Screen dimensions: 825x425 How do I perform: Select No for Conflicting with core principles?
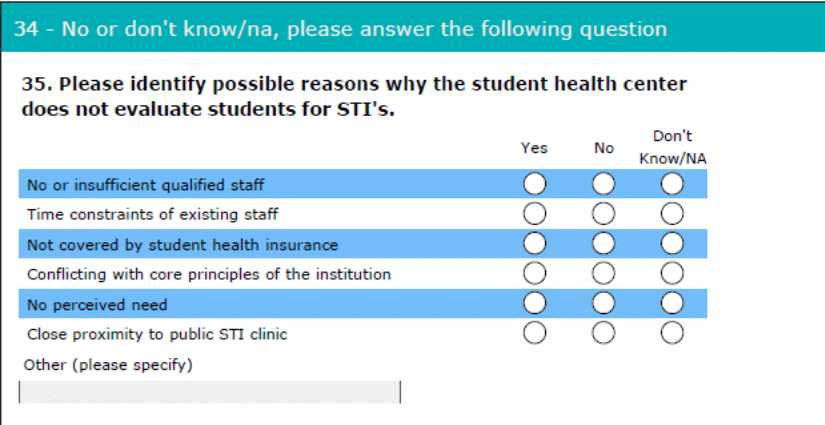[x=603, y=273]
